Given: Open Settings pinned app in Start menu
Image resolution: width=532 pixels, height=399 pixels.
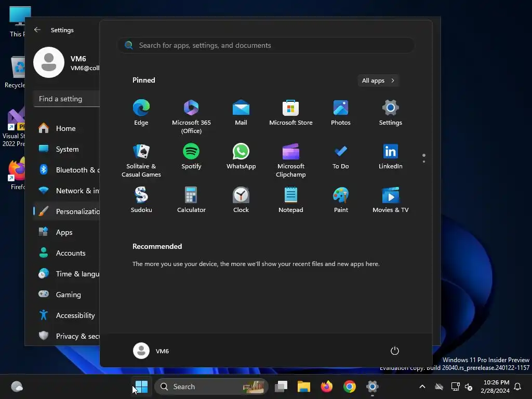Looking at the screenshot, I should click(x=391, y=112).
